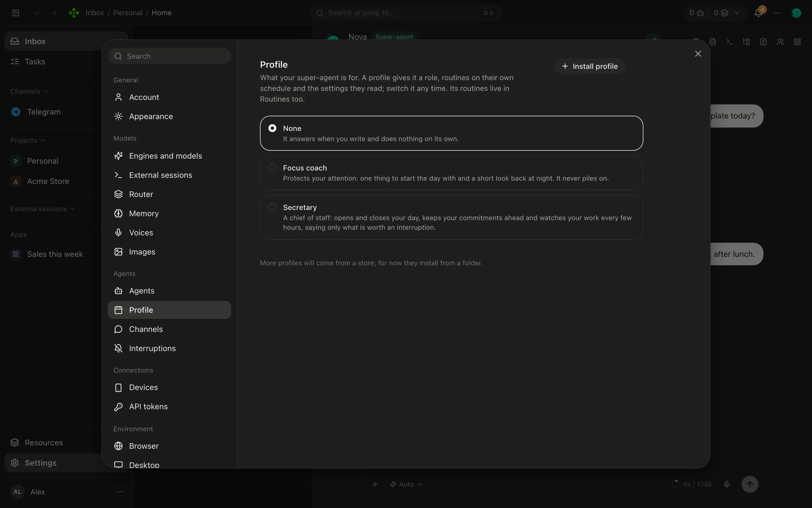Click the top bar more options ellipsis

point(777,13)
